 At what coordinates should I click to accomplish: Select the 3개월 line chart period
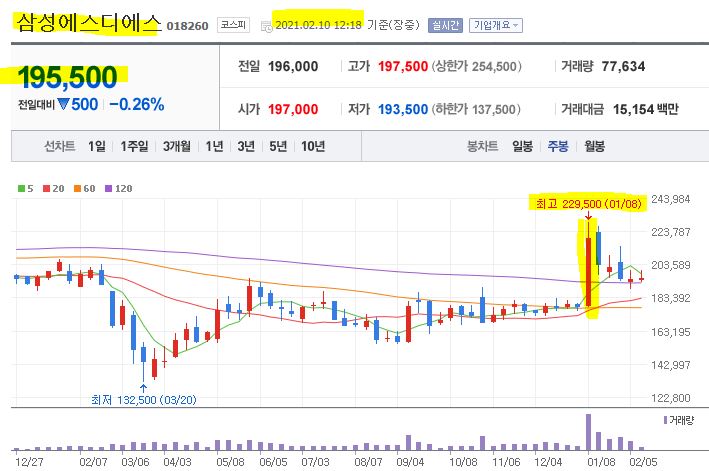pos(177,146)
